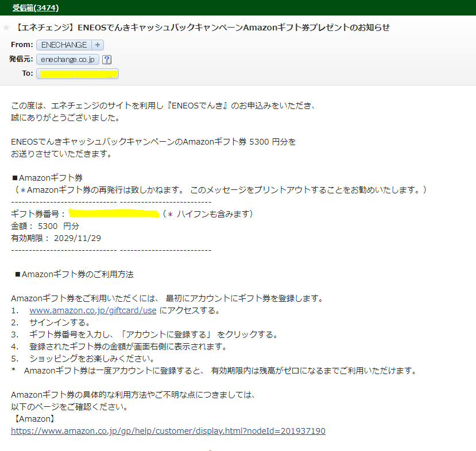Open the question mark help icon
This screenshot has height=451, width=476.
pyautogui.click(x=107, y=60)
